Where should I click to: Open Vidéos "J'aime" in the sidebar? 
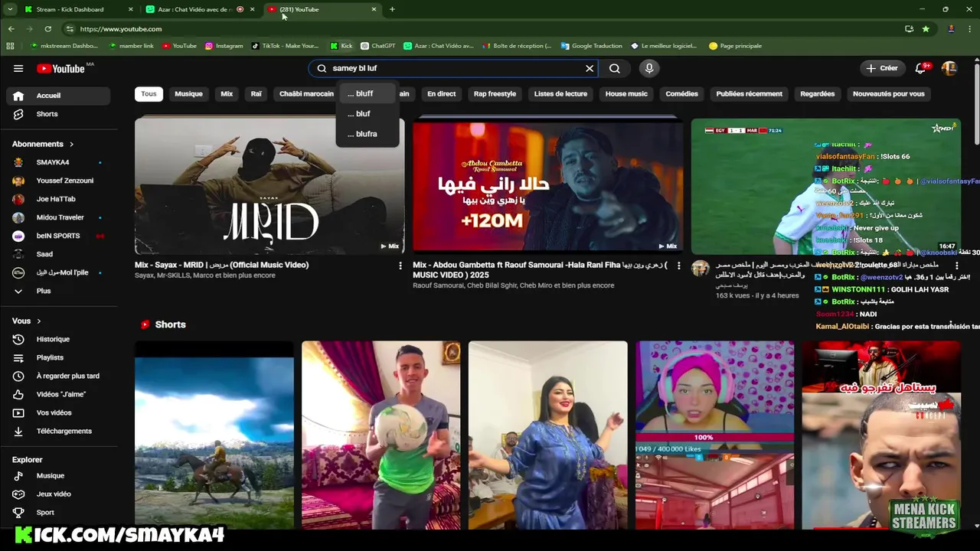pyautogui.click(x=58, y=394)
